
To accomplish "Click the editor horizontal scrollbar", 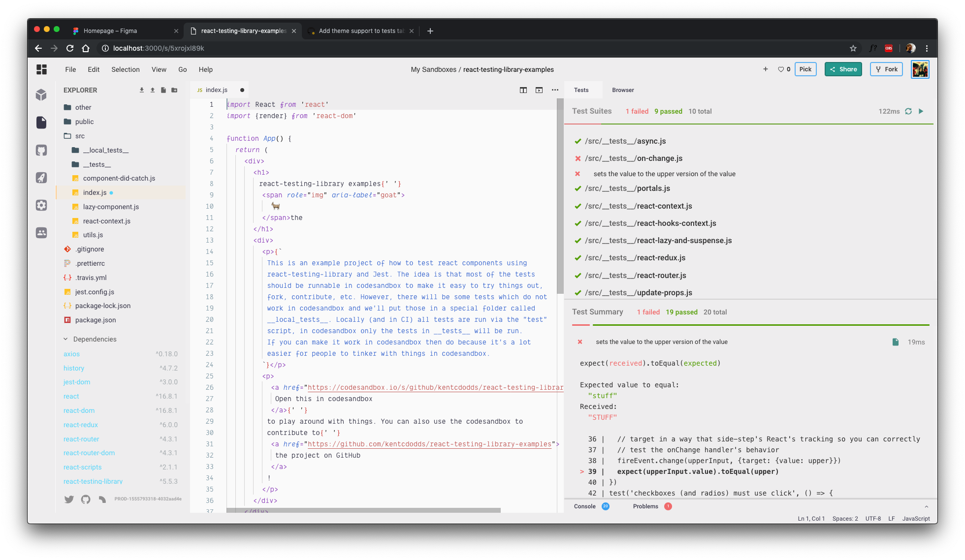I will click(363, 510).
